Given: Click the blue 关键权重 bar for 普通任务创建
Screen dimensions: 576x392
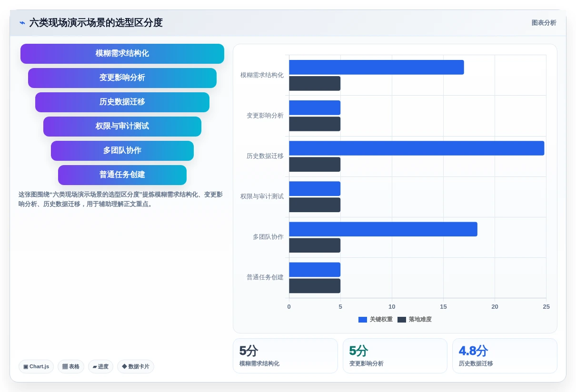Looking at the screenshot, I should point(315,270).
